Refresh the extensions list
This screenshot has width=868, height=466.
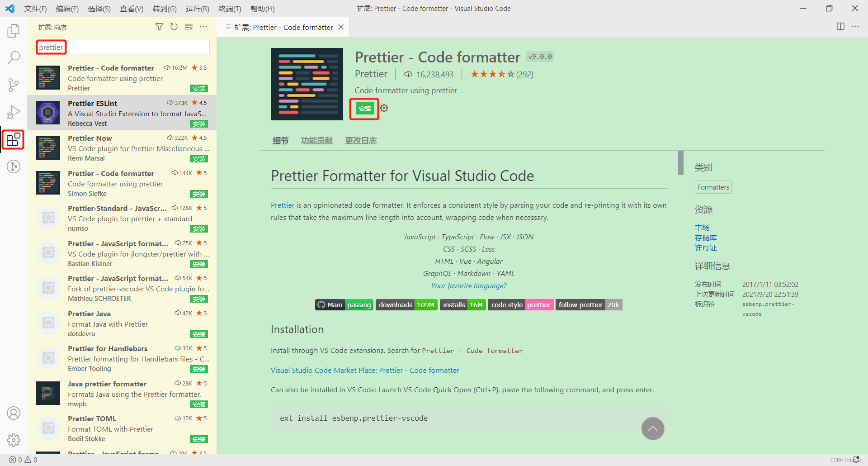click(174, 27)
